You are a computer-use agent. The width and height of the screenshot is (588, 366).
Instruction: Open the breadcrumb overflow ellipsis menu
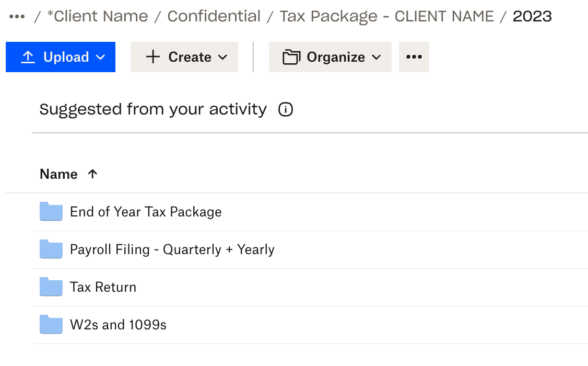(17, 16)
